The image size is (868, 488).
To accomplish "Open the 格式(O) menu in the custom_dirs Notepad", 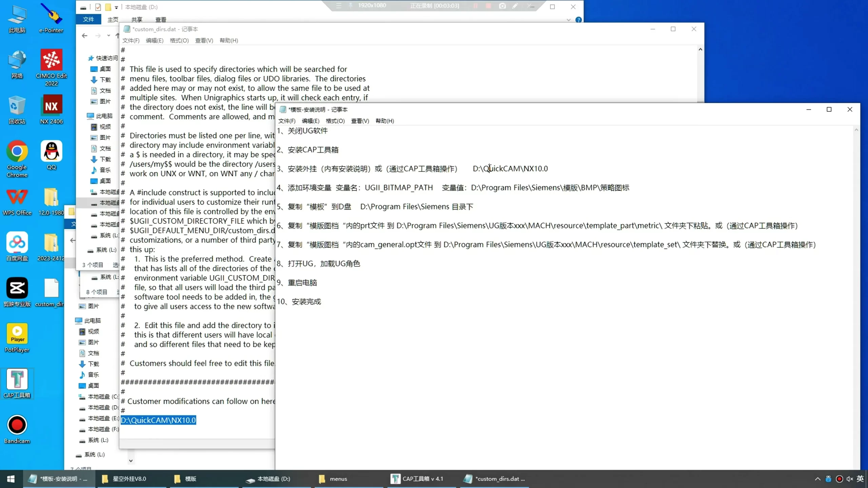I will click(x=179, y=40).
